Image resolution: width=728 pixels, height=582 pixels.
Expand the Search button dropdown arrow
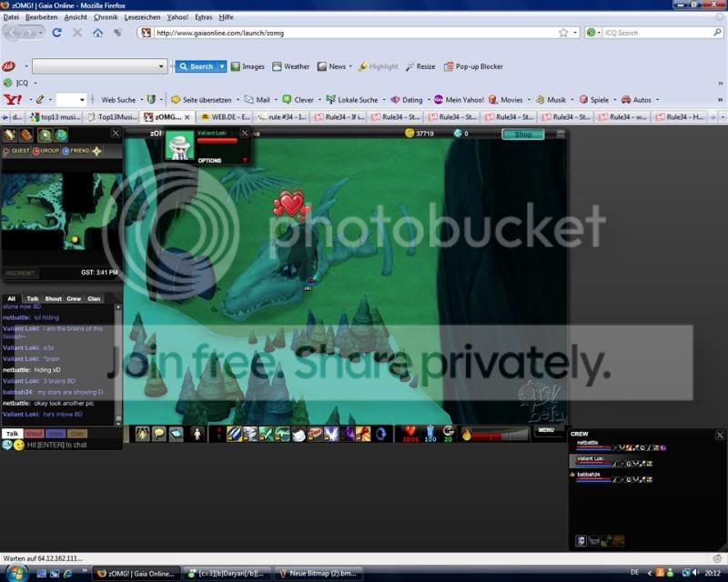[222, 66]
